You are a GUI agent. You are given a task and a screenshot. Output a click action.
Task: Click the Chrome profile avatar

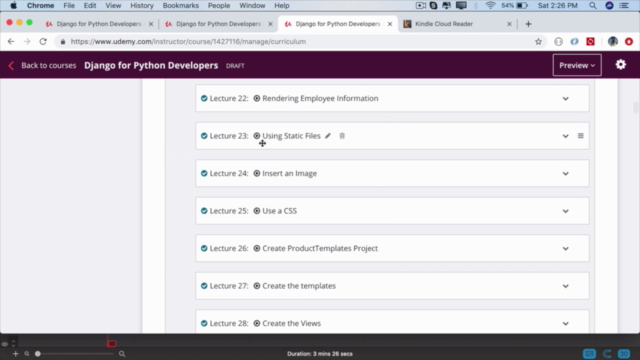(x=612, y=42)
